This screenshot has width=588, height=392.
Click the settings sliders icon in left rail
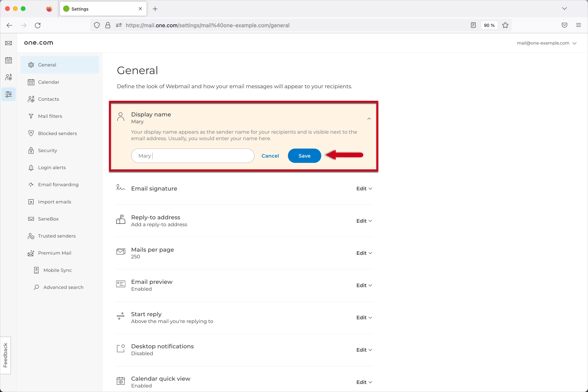(8, 94)
